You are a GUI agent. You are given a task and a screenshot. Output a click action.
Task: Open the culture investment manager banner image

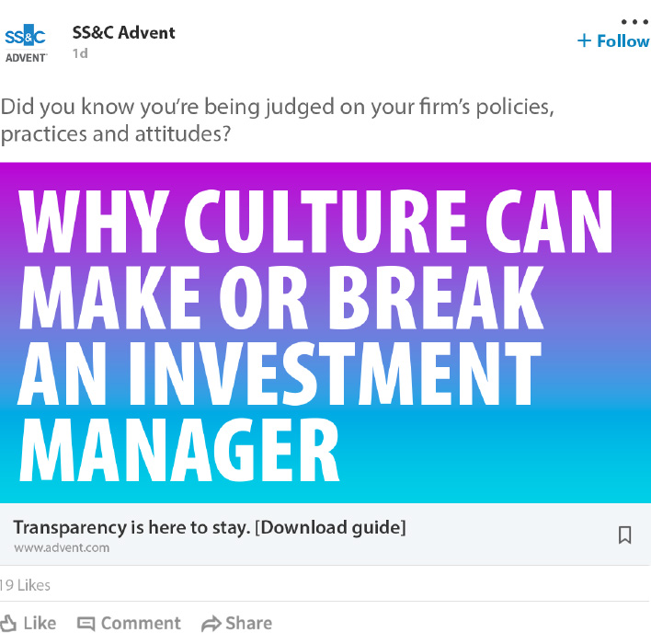(325, 332)
